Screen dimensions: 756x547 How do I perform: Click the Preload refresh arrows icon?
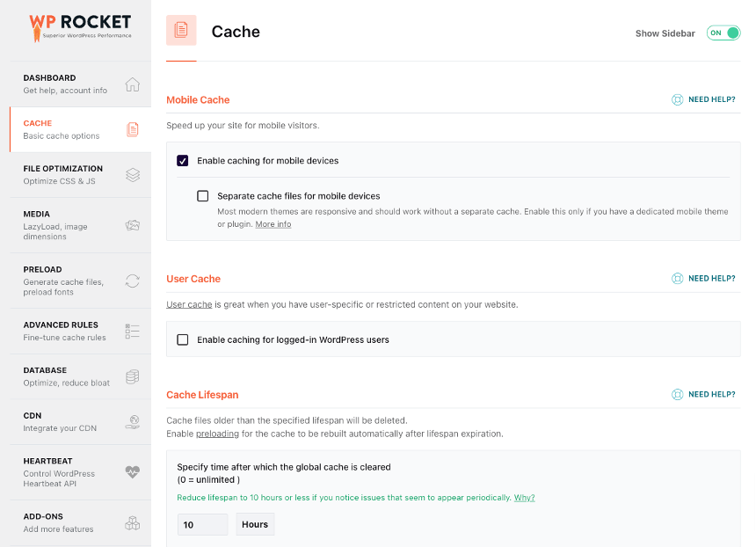(x=132, y=281)
